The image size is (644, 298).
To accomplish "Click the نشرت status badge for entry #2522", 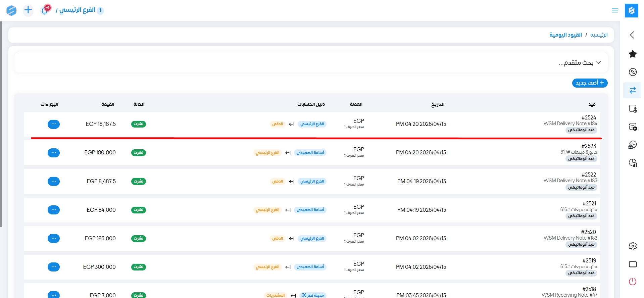I will click(x=138, y=181).
